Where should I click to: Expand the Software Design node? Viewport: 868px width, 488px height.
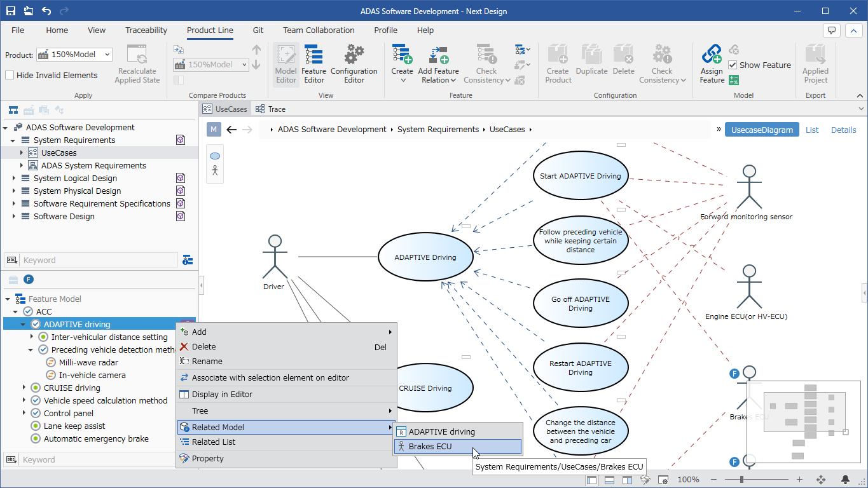pyautogui.click(x=14, y=216)
